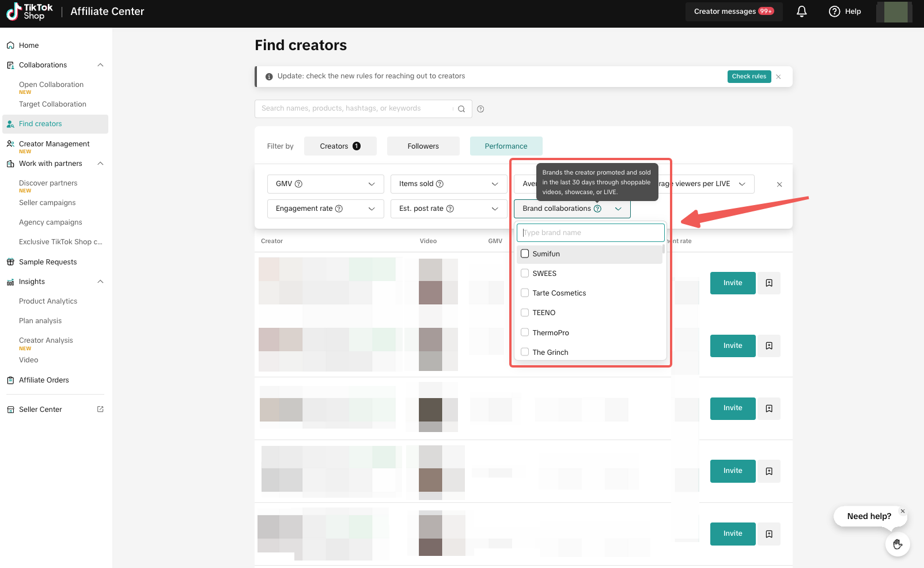Click the Check rules button

tap(748, 77)
